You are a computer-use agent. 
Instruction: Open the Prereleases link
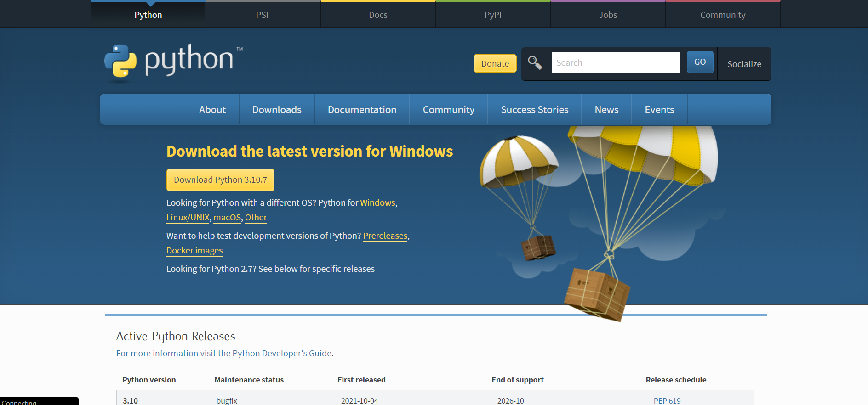point(385,236)
